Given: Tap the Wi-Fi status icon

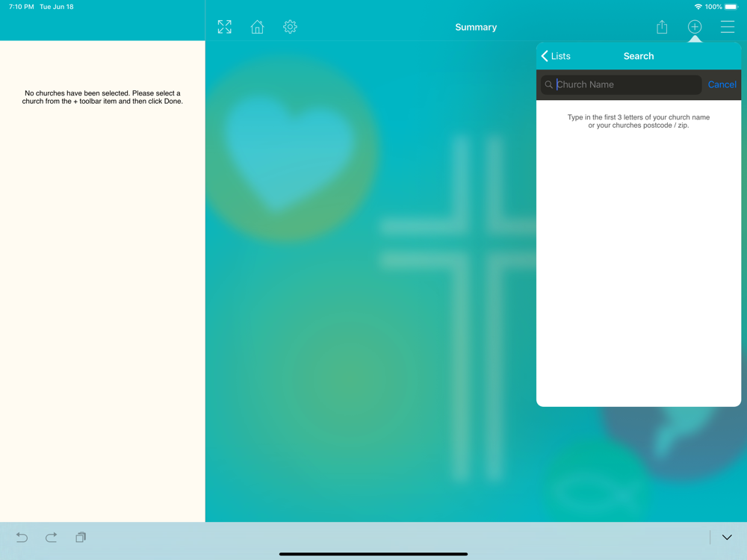Looking at the screenshot, I should [x=698, y=7].
